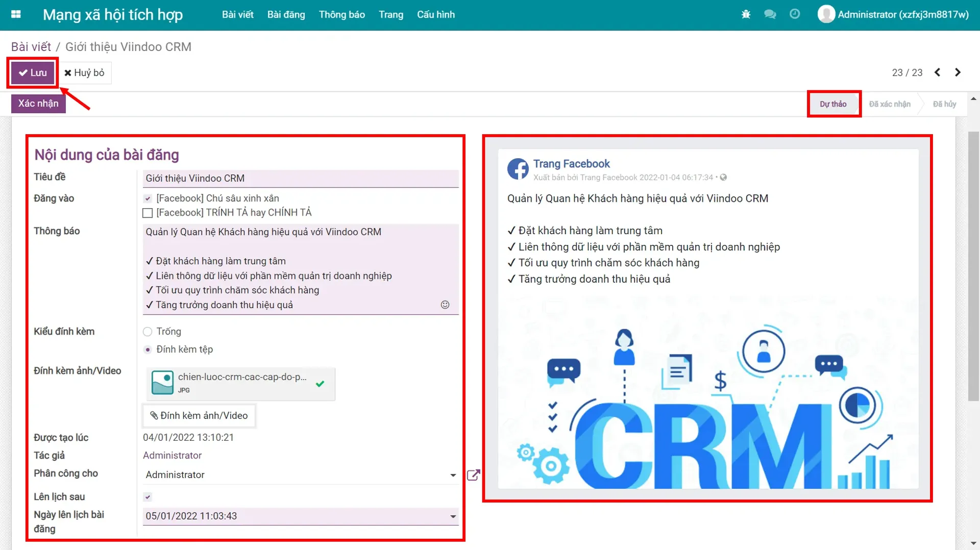
Task: Click Administrator author link
Action: (x=172, y=455)
